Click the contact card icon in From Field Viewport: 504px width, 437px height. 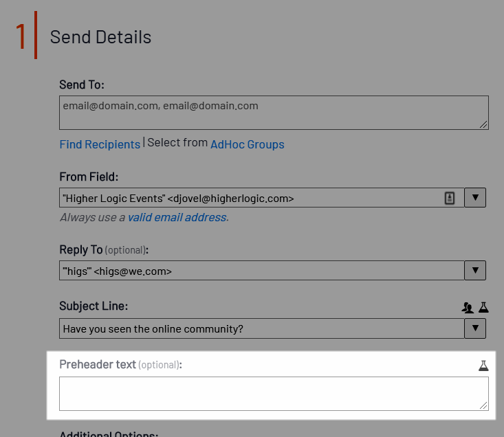(x=450, y=199)
